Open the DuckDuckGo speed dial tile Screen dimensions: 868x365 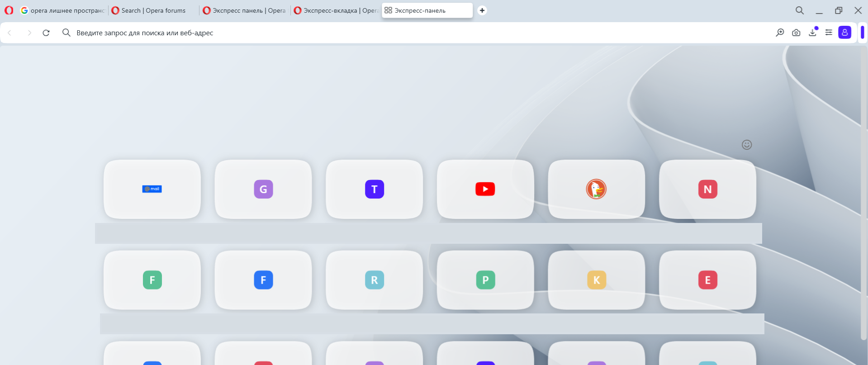pos(597,189)
